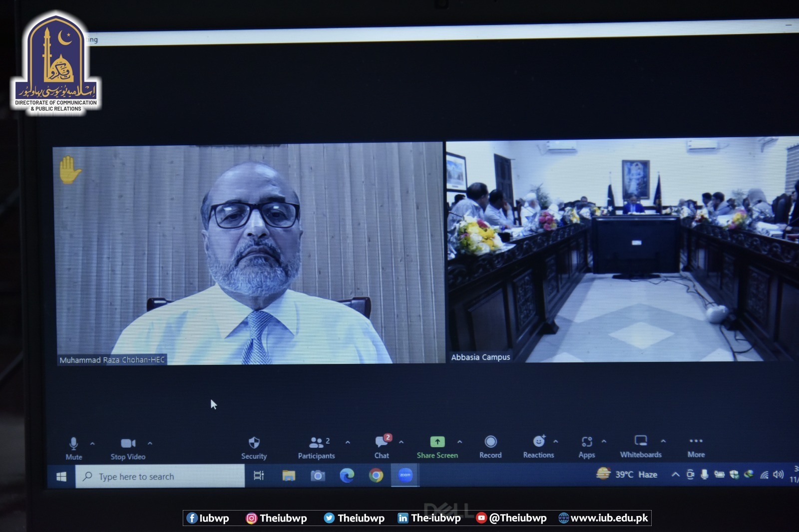
Task: Open Whiteboards in Zoom toolbar
Action: [x=641, y=445]
